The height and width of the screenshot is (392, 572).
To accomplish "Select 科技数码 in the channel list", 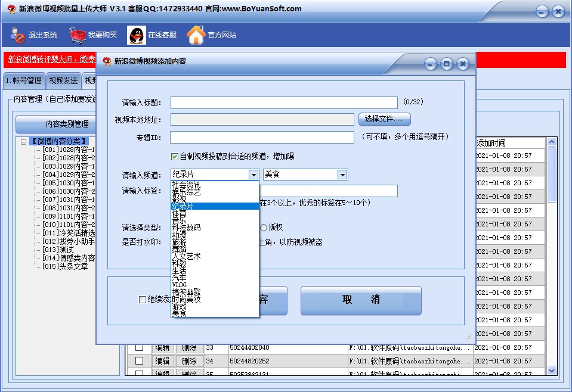I will tap(215, 228).
